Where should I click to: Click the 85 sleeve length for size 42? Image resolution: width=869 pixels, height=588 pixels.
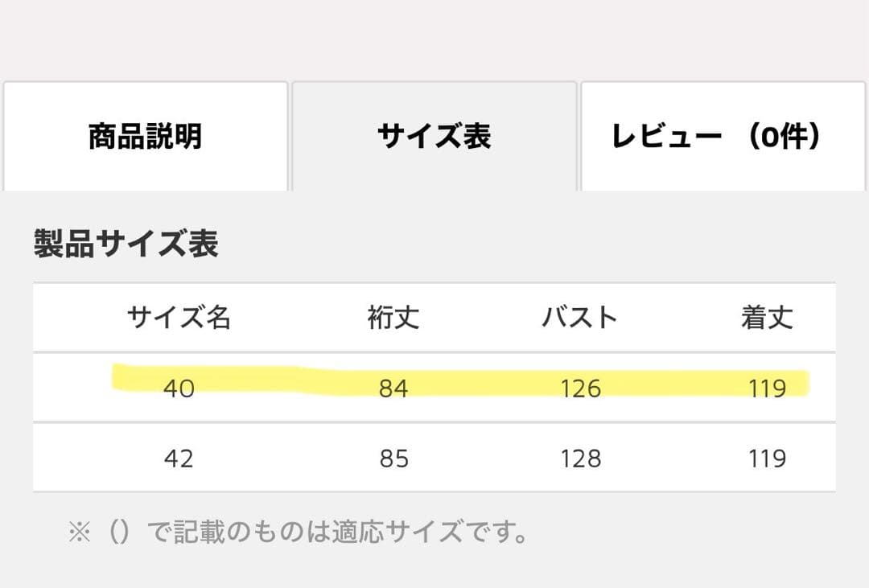[x=393, y=458]
